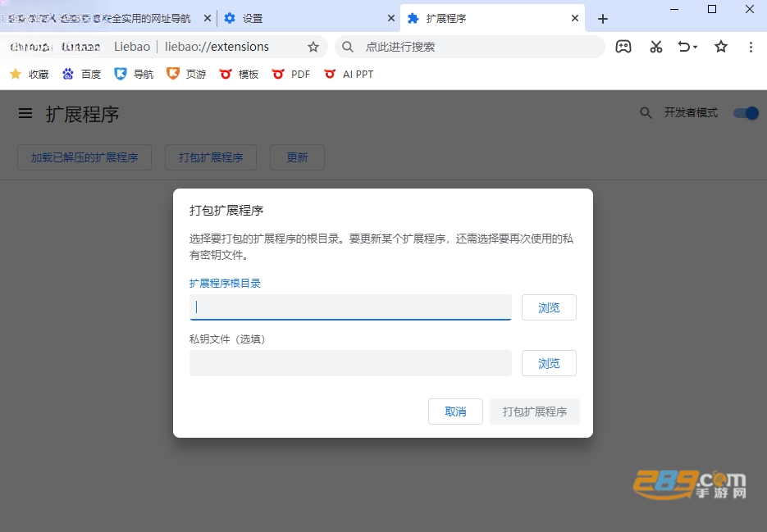Open a new tab with plus button

(x=603, y=19)
